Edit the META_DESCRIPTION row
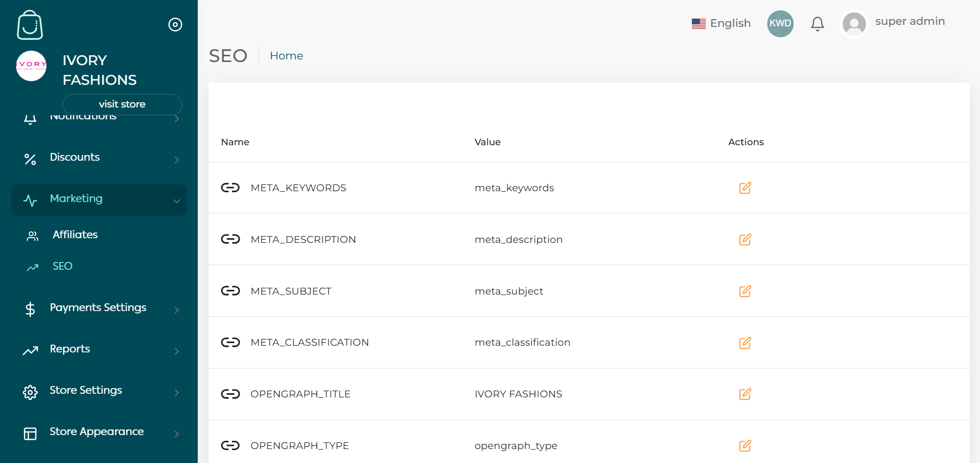The height and width of the screenshot is (463, 980). pyautogui.click(x=745, y=239)
